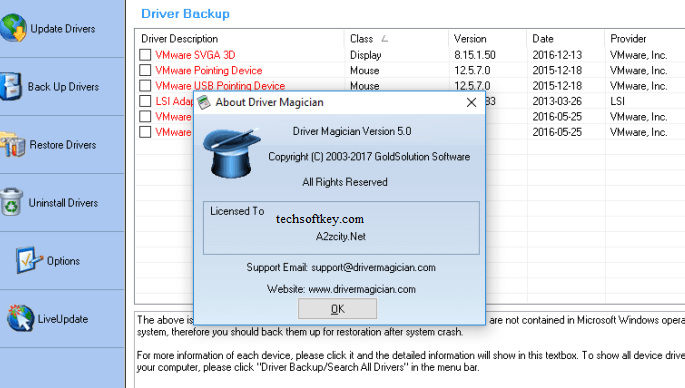Open the Options checkmark icon
685x388 pixels.
click(29, 260)
